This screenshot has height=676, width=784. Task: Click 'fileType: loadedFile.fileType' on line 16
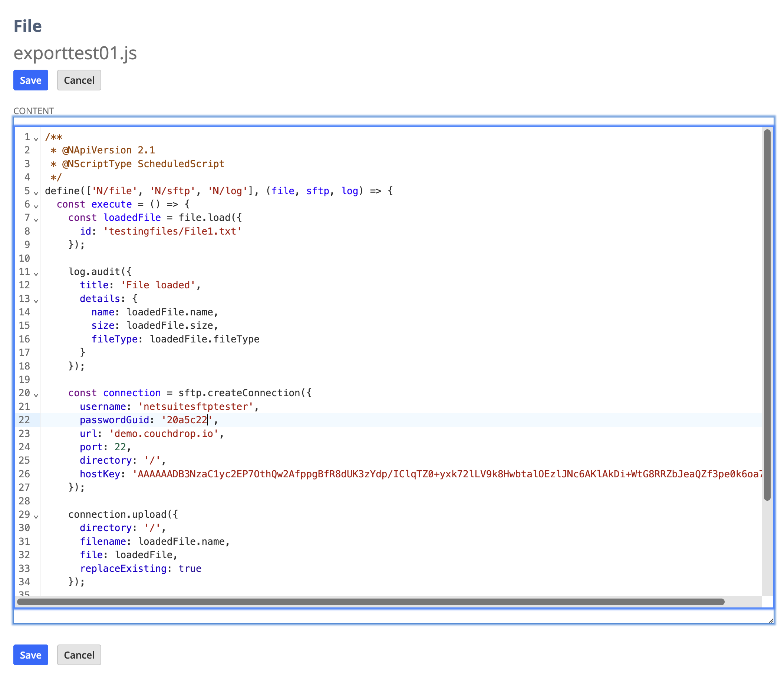175,339
